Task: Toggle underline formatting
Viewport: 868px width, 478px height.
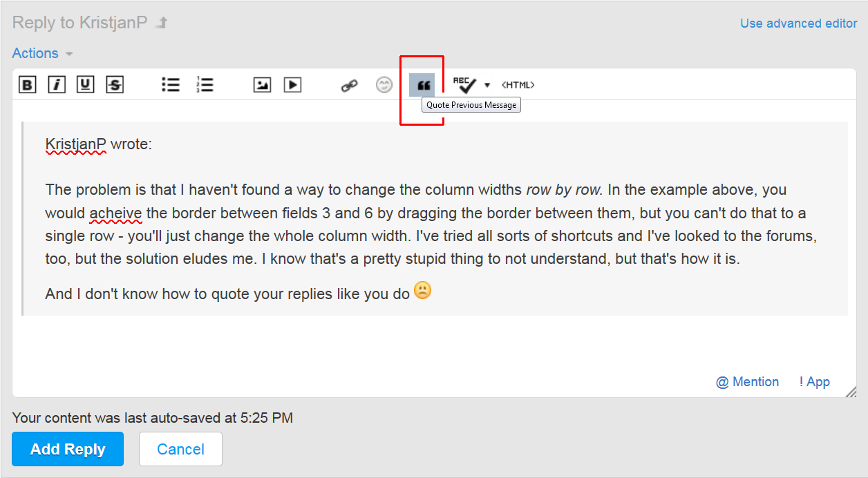Action: point(86,85)
